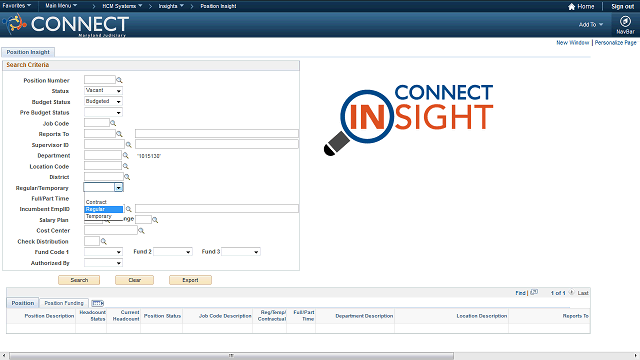This screenshot has height=360, width=640.
Task: Click the Home house icon
Action: [x=571, y=7]
